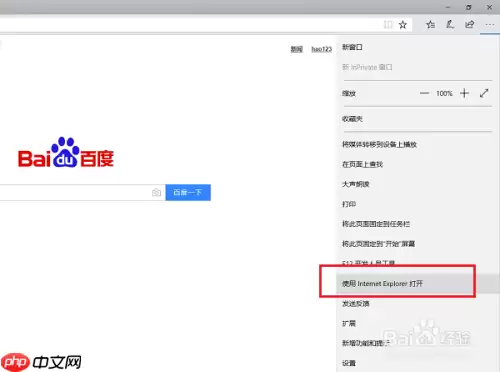Open reading view icon in address bar
Screen dimensions: 500x372
tap(388, 24)
